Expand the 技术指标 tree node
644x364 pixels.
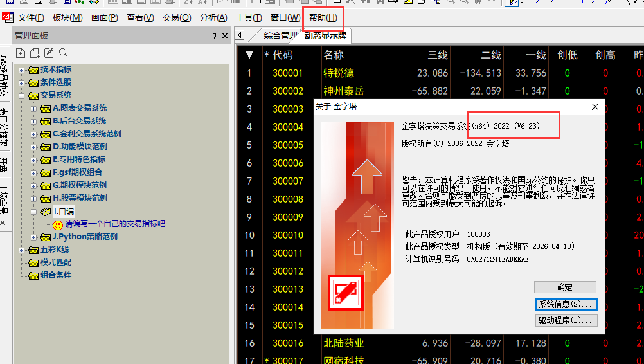(x=21, y=70)
